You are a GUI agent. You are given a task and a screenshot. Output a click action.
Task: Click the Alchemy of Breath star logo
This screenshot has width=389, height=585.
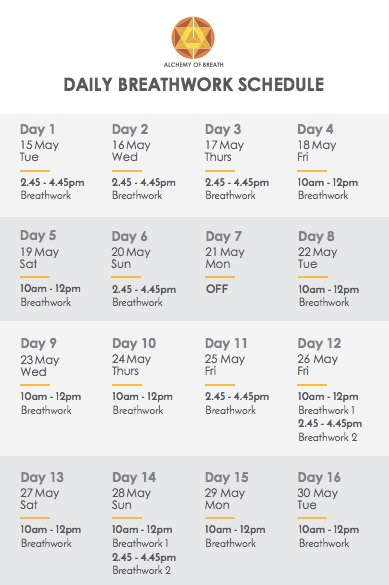[x=193, y=38]
